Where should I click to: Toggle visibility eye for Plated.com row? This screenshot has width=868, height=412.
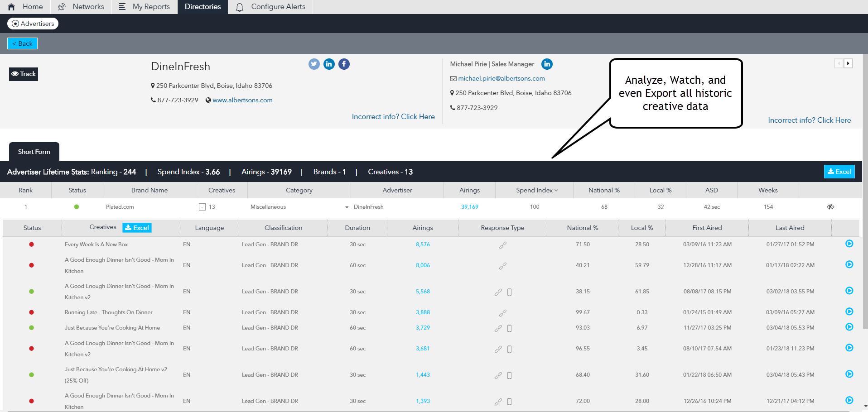point(830,207)
